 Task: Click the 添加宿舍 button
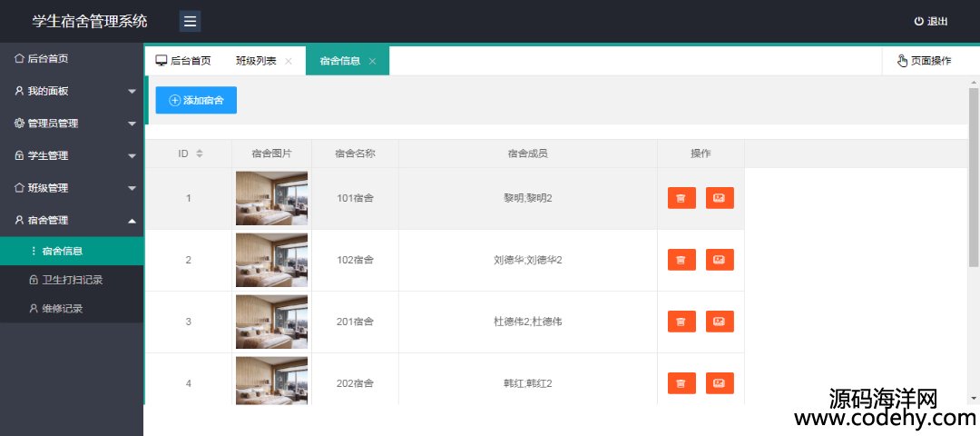point(196,100)
